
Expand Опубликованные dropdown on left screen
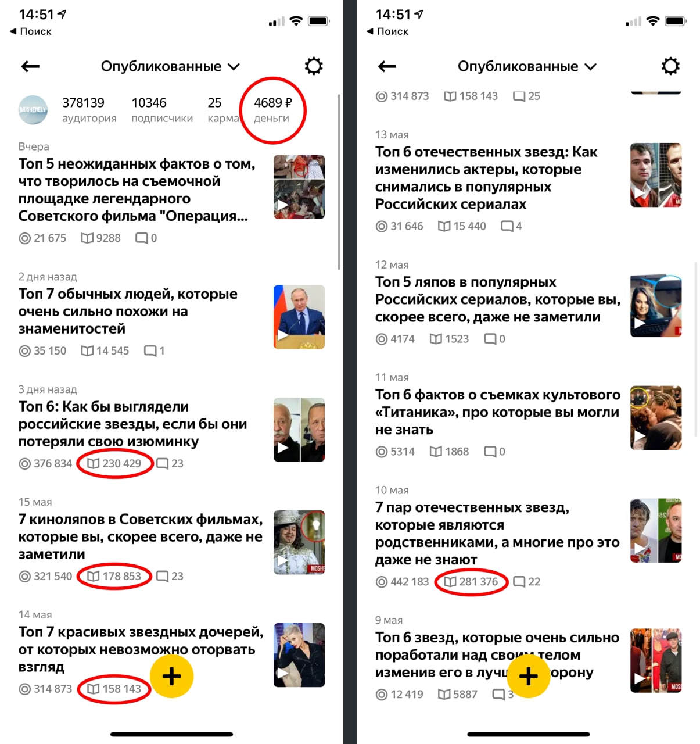[x=170, y=66]
